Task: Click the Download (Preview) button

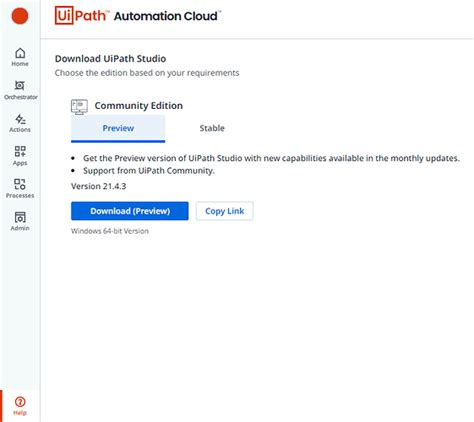Action: [130, 211]
